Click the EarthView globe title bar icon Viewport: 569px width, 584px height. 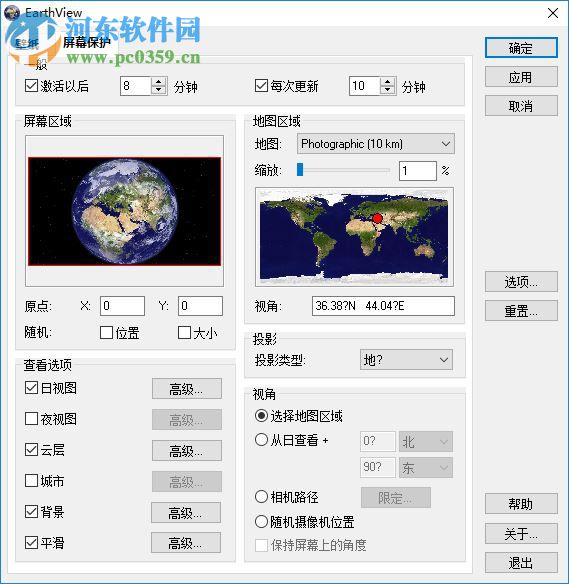tap(12, 13)
